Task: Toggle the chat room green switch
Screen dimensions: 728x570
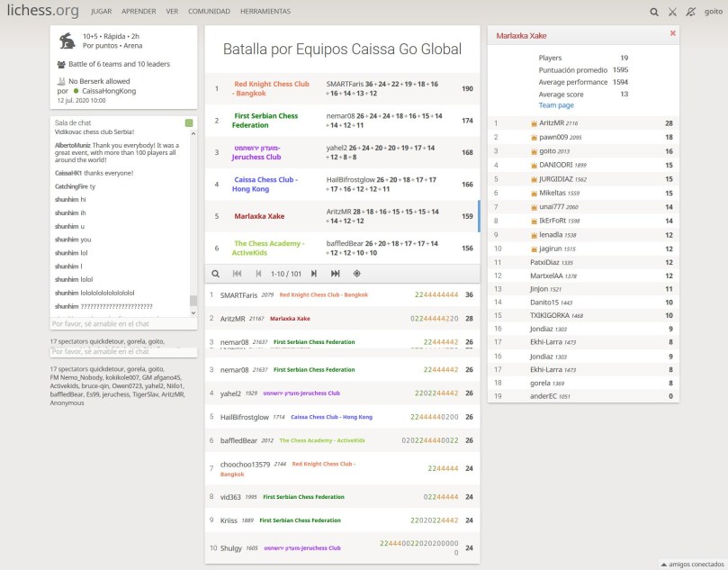Action: [x=189, y=122]
